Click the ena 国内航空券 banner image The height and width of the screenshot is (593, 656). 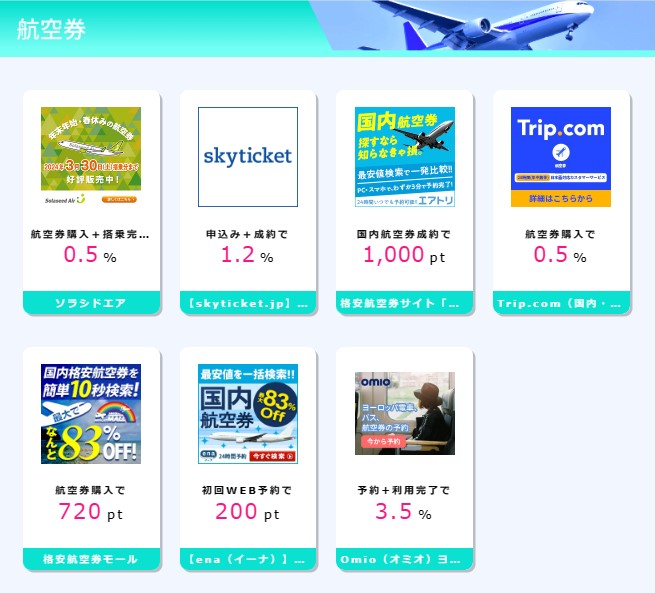(x=248, y=413)
